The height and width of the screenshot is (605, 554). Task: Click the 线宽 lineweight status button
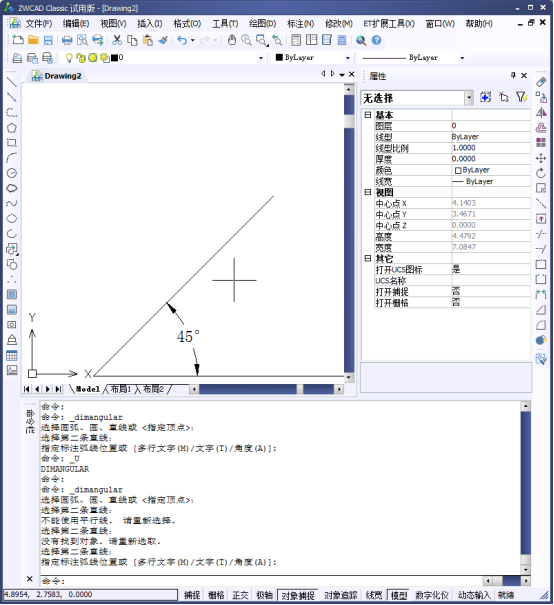(x=373, y=595)
